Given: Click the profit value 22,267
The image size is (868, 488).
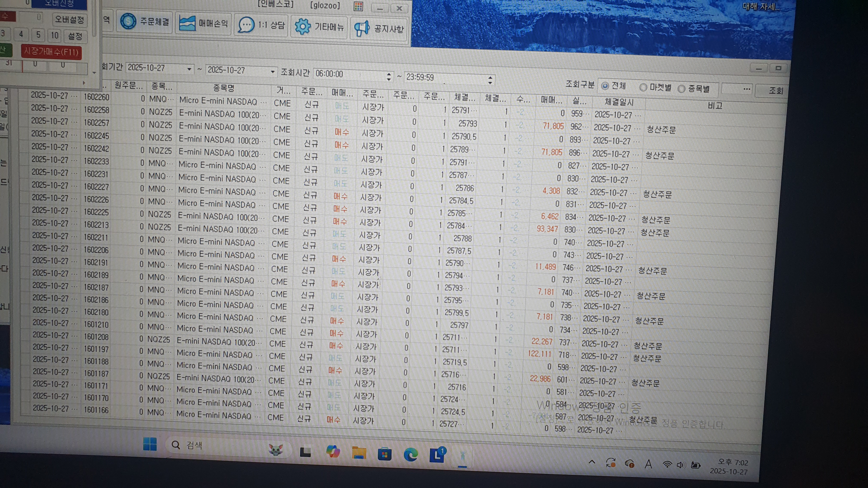Looking at the screenshot, I should 542,341.
